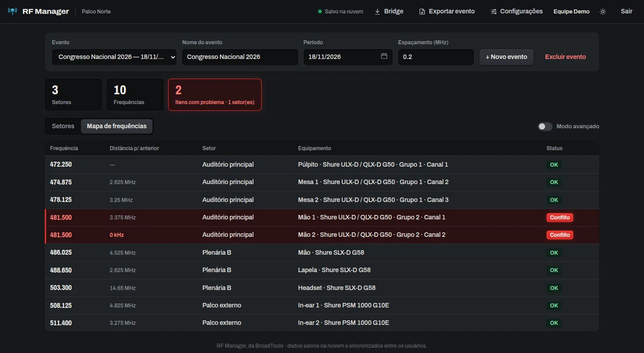644x353 pixels.
Task: Click the Bridge download icon
Action: [377, 12]
